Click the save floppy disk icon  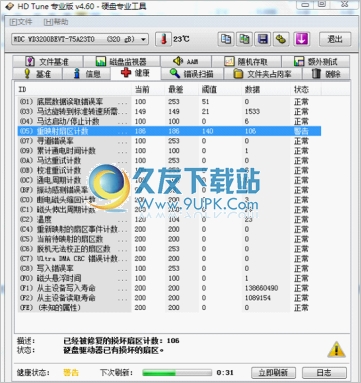click(263, 39)
